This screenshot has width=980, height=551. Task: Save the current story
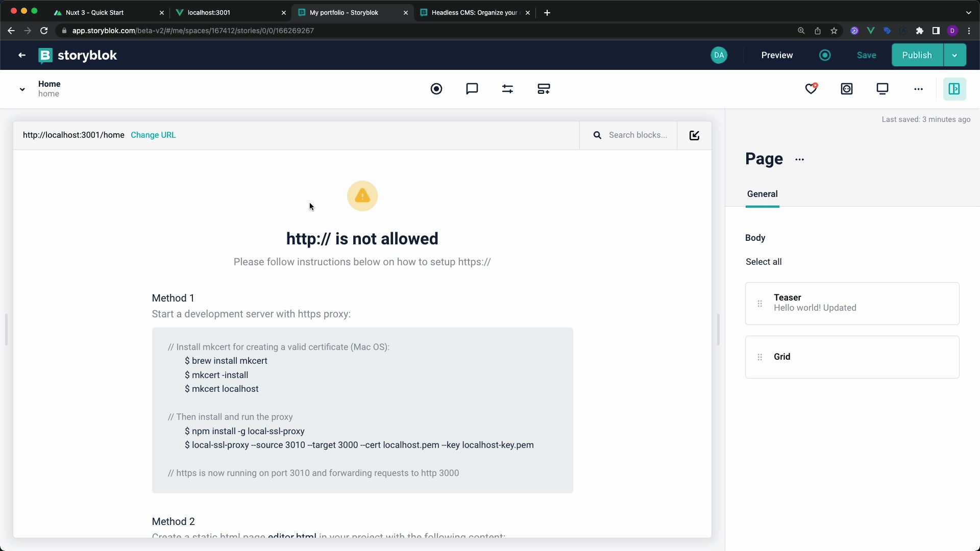point(866,55)
